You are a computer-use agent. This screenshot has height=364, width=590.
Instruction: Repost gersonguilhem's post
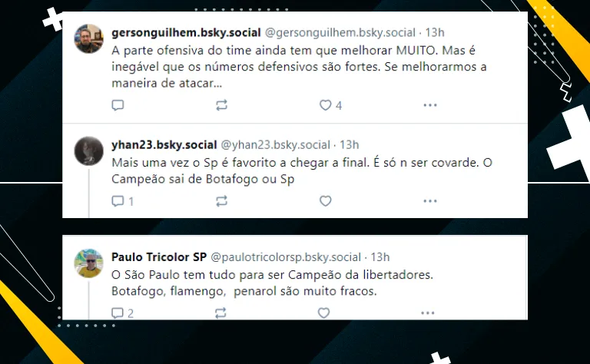(221, 105)
